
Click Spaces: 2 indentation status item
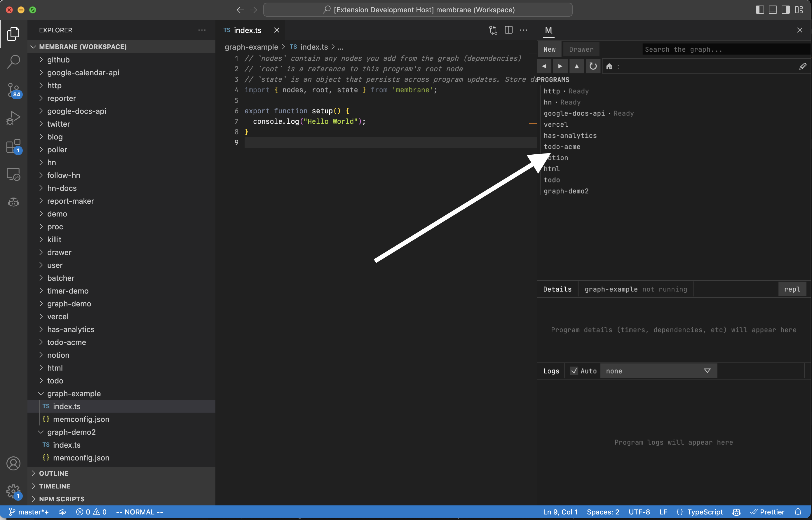pos(603,512)
